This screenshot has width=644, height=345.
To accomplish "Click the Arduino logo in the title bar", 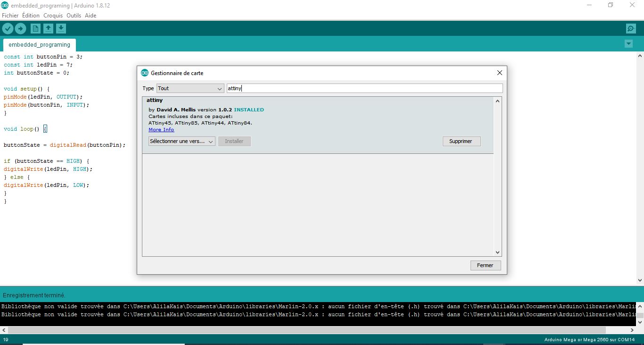I will click(x=5, y=5).
